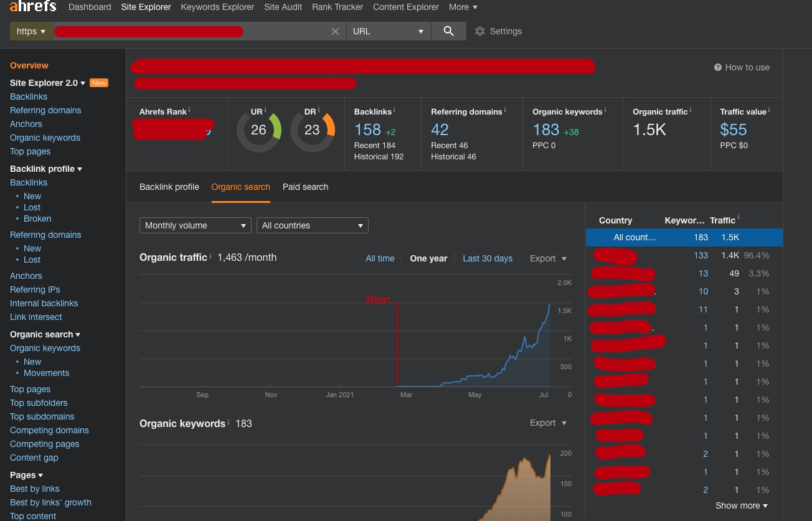Click the info icon next to Organic traffic metric
This screenshot has width=812, height=521.
tap(691, 110)
